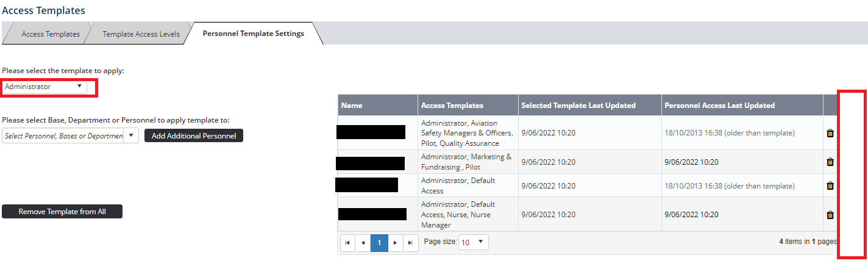Click trash icon for Marketing & Fundraising row
The width and height of the screenshot is (868, 277).
coord(830,162)
